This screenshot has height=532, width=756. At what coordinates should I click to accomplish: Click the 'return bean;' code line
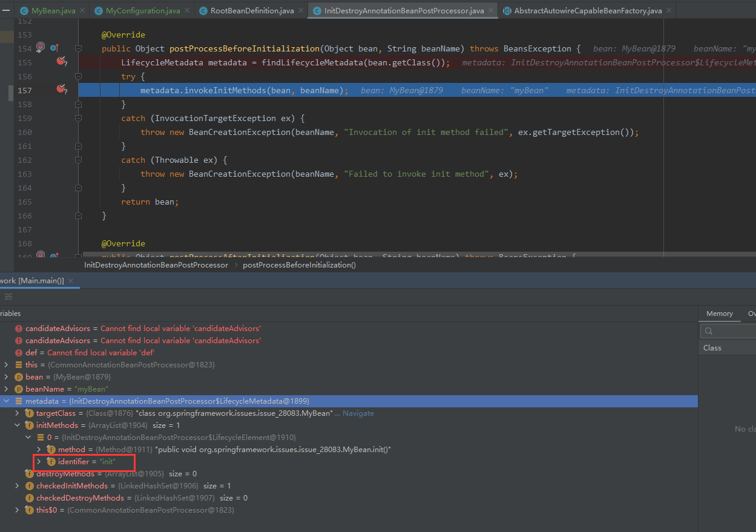tap(150, 202)
